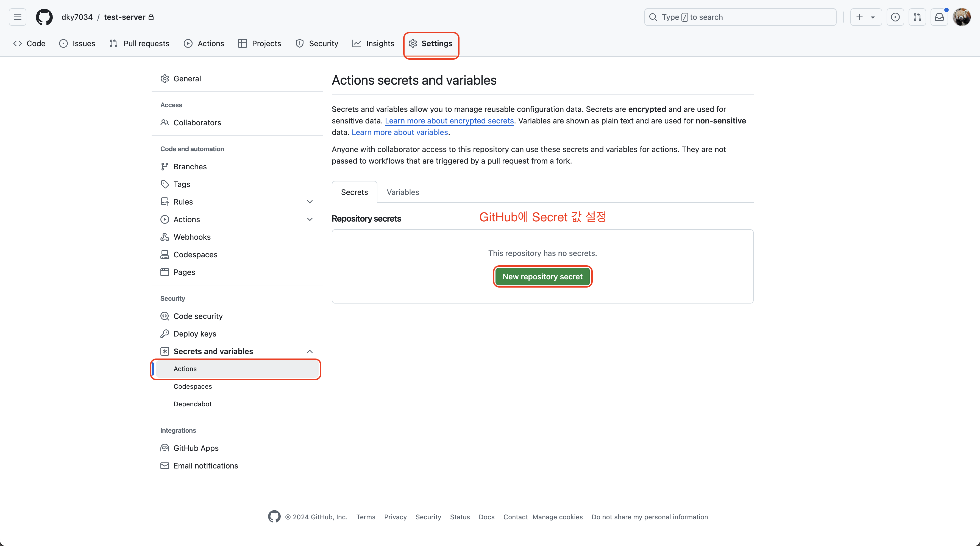Switch to the Variables tab
Image resolution: width=980 pixels, height=546 pixels.
pyautogui.click(x=402, y=192)
